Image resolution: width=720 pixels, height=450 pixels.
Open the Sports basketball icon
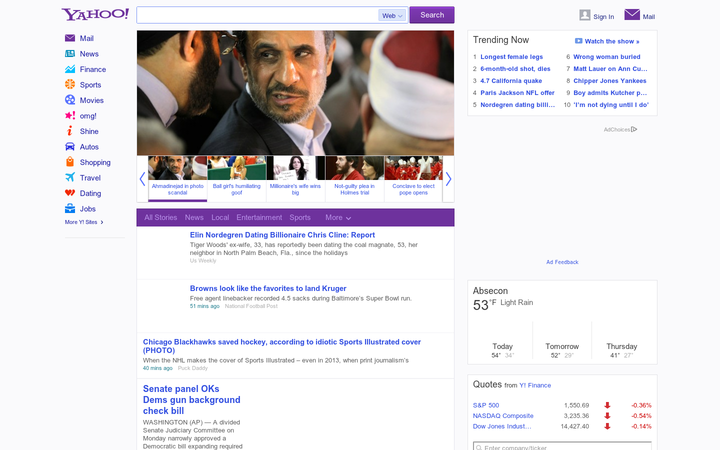click(70, 84)
